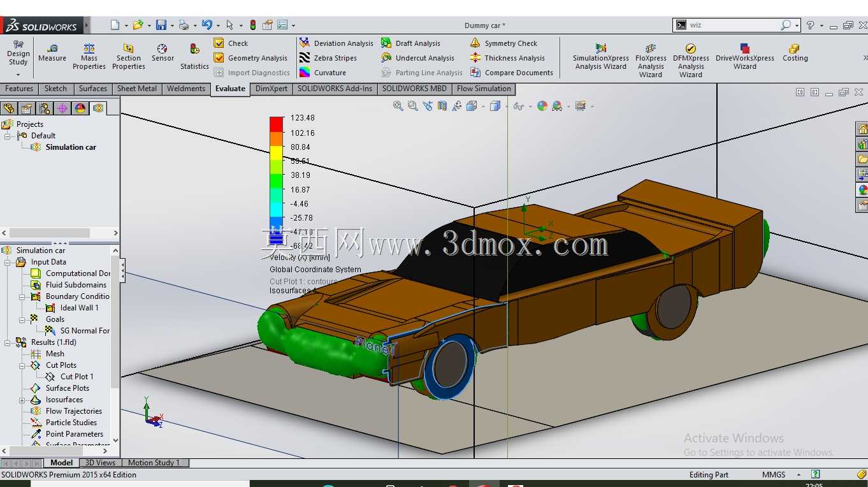The height and width of the screenshot is (487, 868).
Task: Start Draft Analysis
Action: pos(411,43)
